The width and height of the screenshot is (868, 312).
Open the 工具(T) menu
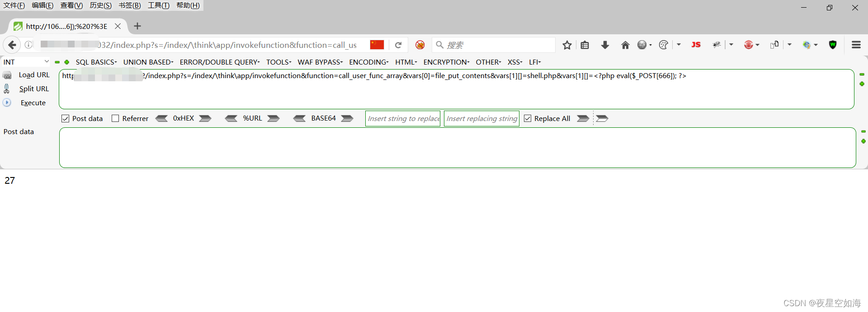coord(158,5)
